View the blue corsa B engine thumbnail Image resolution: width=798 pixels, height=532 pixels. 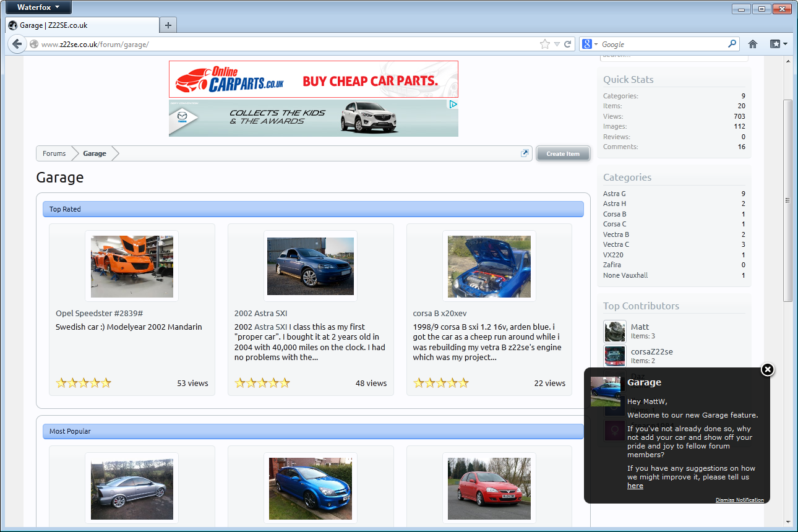coord(489,266)
